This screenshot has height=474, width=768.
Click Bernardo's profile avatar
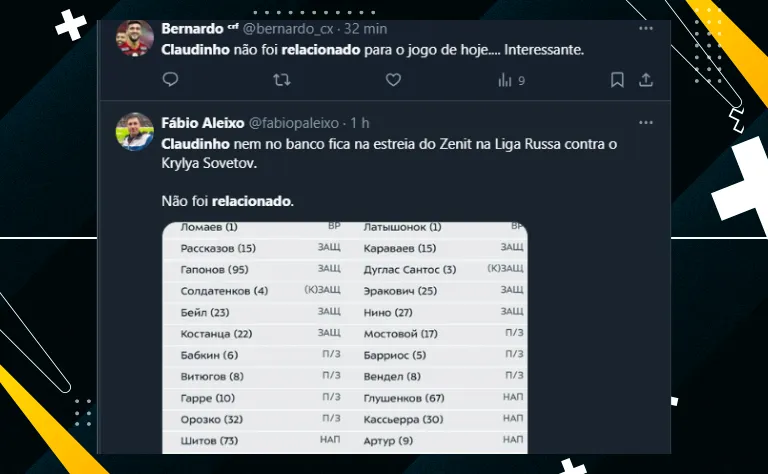(x=135, y=37)
